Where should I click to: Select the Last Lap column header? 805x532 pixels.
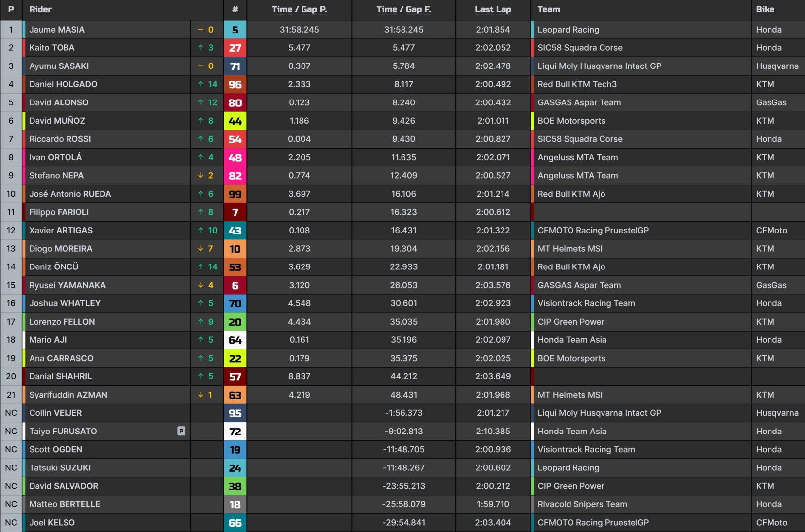(493, 9)
